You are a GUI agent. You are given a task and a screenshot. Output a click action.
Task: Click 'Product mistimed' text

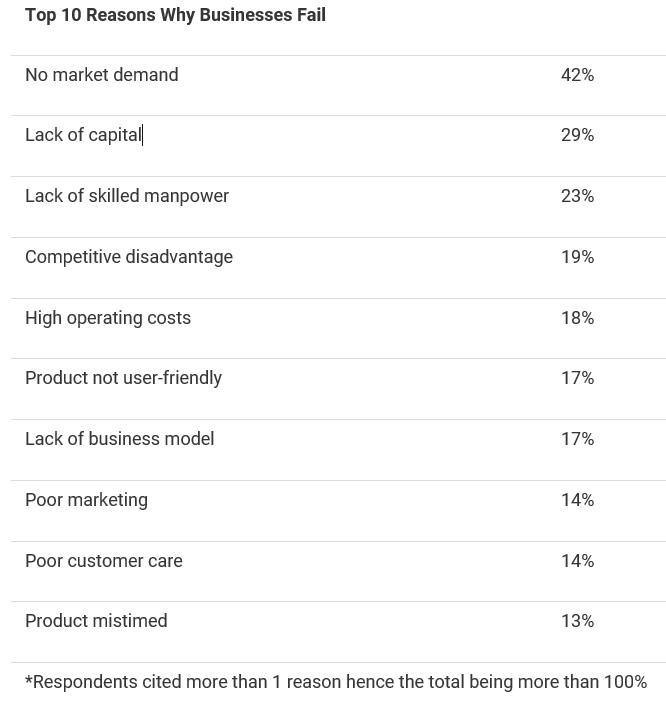point(96,621)
